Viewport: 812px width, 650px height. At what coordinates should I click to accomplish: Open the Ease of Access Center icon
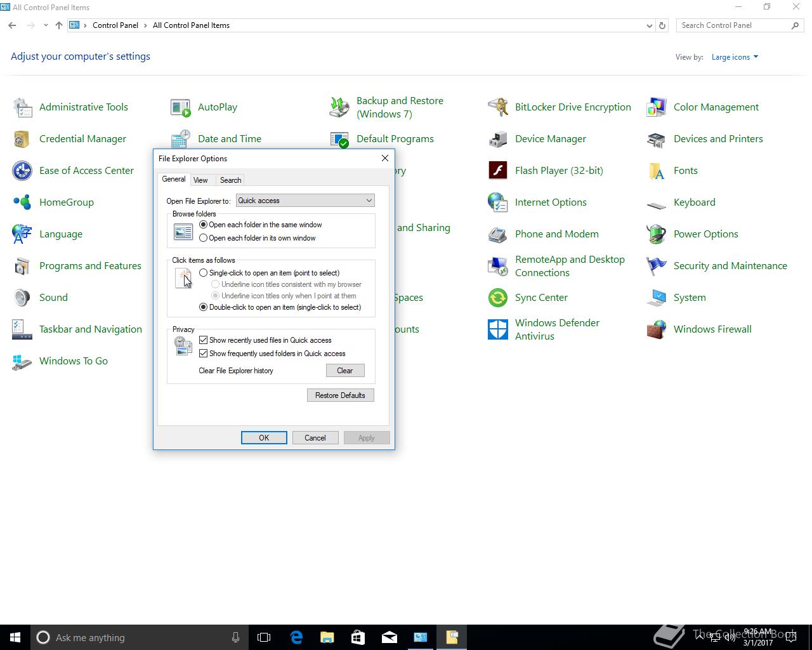pyautogui.click(x=22, y=171)
